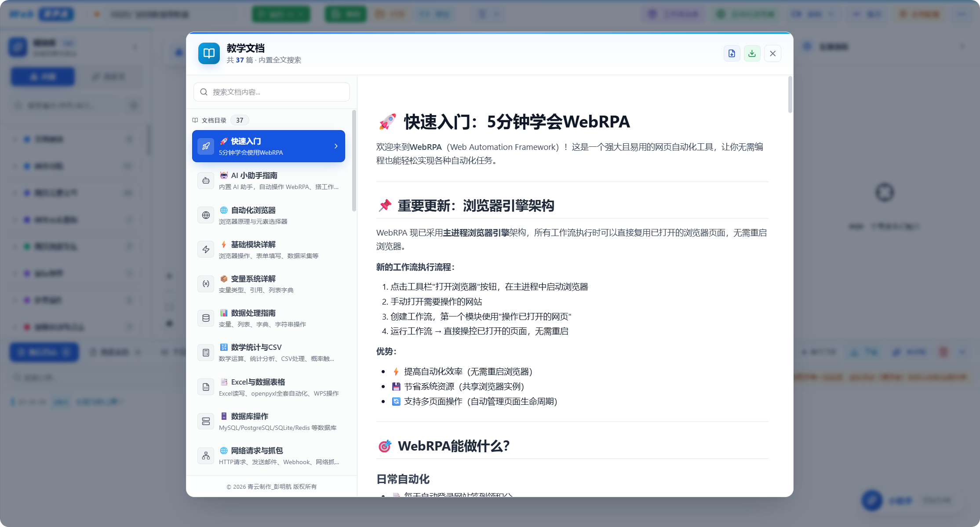Click step 4 运行工作流 → 直接操控已打开的页面
Viewport: 980px width, 527px height.
coord(479,331)
